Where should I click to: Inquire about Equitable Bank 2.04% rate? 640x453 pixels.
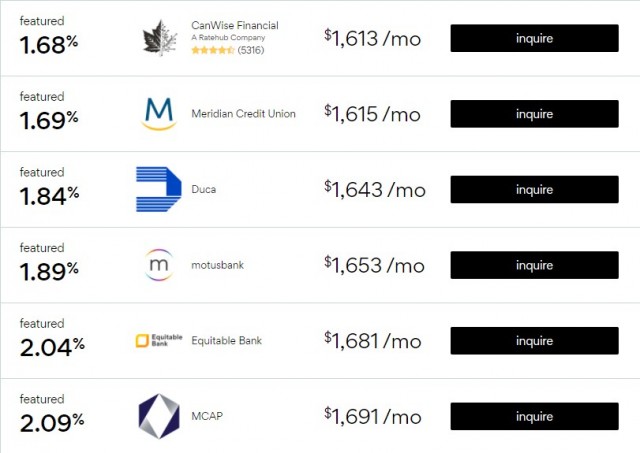(x=534, y=341)
